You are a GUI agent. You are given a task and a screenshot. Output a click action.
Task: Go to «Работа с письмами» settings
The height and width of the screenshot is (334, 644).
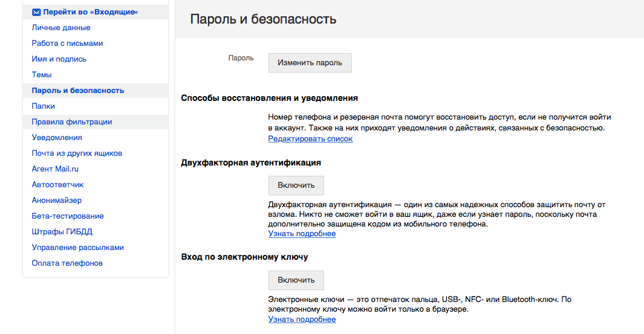[67, 43]
